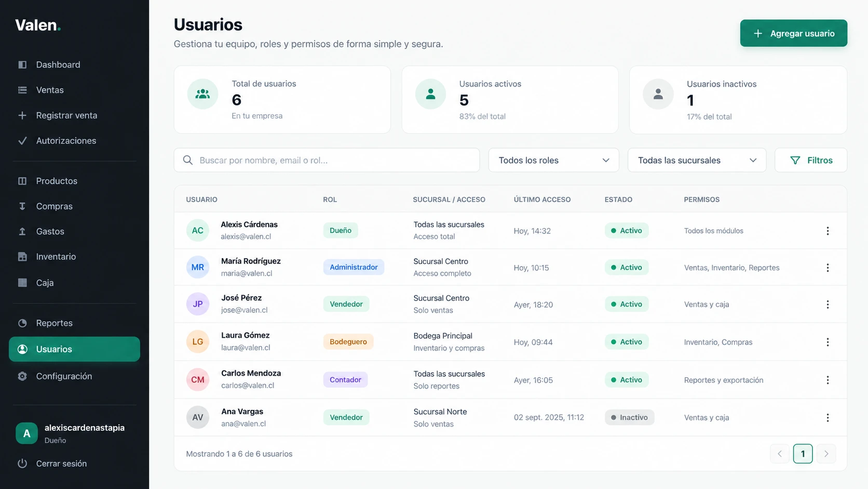The height and width of the screenshot is (489, 868).
Task: Click the CM avatar of Carlos Mendoza
Action: [x=198, y=379]
